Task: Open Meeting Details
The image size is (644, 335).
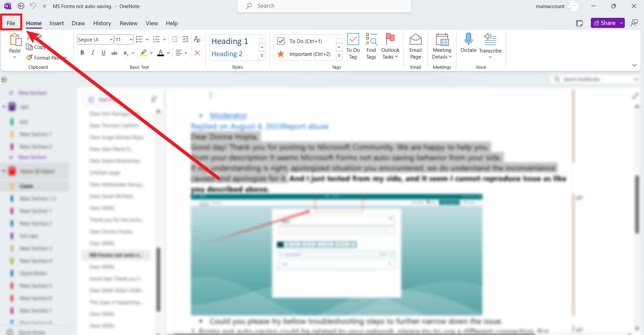Action: 442,46
